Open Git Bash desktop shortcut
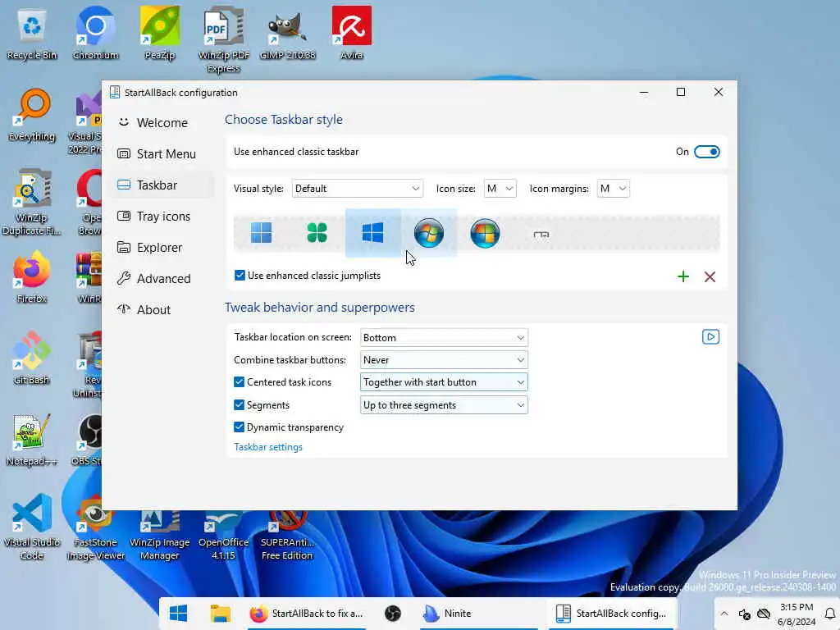The height and width of the screenshot is (630, 840). [32, 358]
